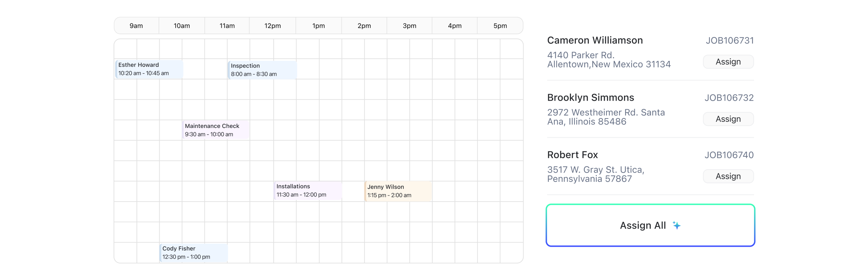Click the 2972 Westheimer Rd. address

pos(606,117)
